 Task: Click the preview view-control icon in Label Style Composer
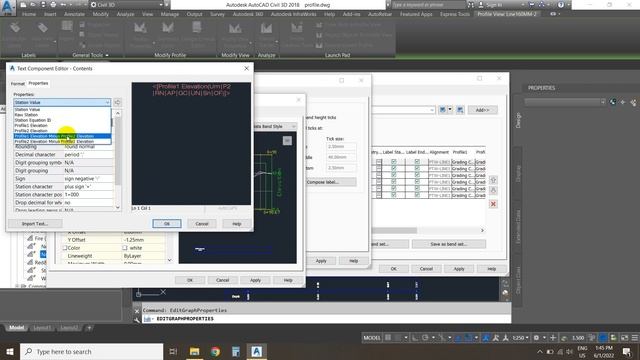point(287,141)
